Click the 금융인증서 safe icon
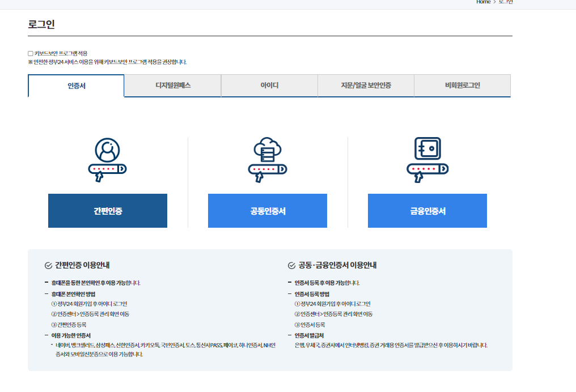 [x=427, y=160]
